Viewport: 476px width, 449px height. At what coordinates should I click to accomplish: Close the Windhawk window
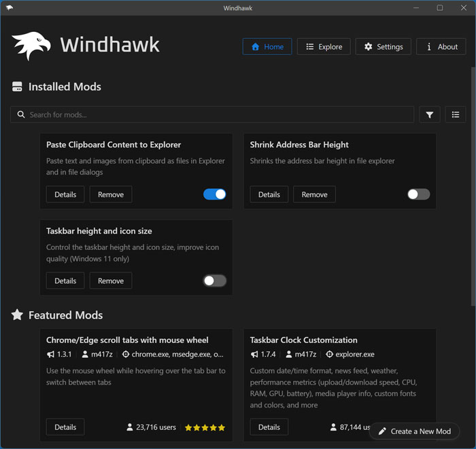click(464, 8)
